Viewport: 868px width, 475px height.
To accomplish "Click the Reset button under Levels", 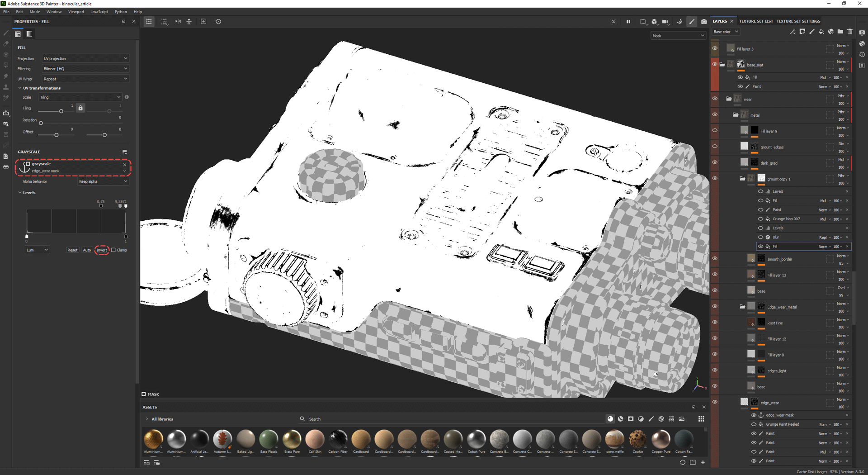I will [x=72, y=250].
